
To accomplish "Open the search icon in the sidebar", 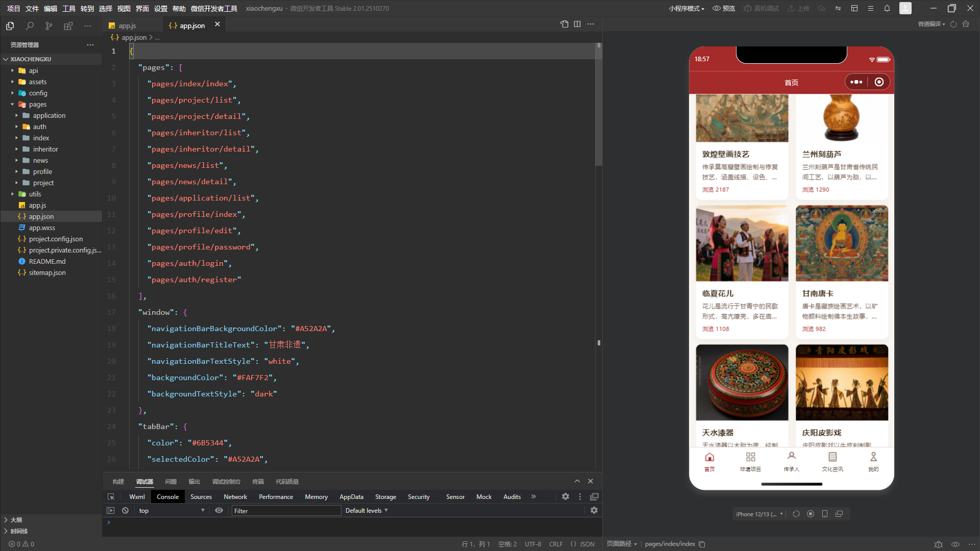I will click(x=30, y=26).
